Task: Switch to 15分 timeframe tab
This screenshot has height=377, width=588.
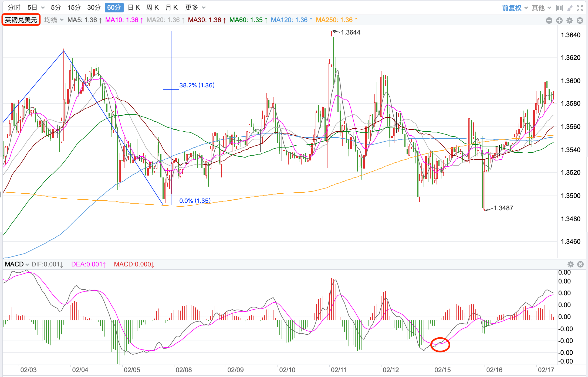Action: tap(74, 8)
